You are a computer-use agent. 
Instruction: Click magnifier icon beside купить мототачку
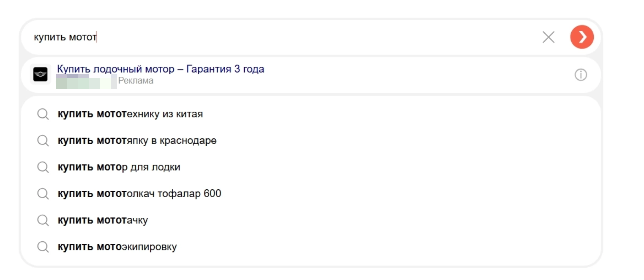pos(43,220)
